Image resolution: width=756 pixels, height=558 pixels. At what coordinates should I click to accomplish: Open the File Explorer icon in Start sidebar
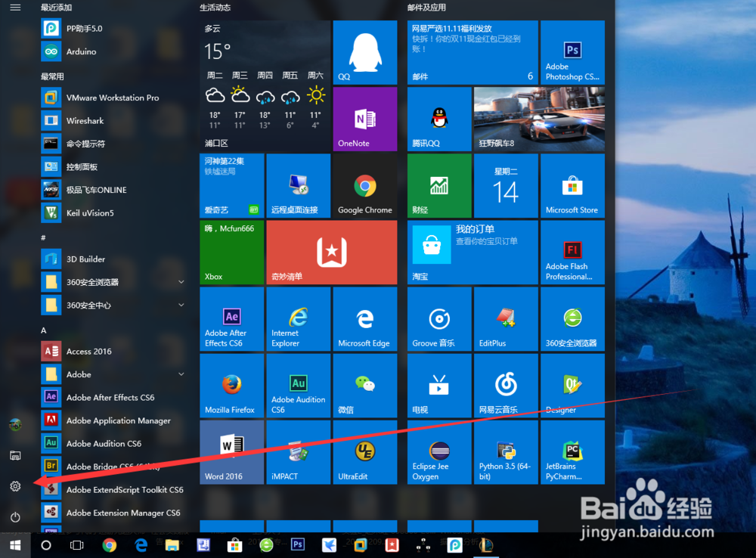[x=15, y=455]
